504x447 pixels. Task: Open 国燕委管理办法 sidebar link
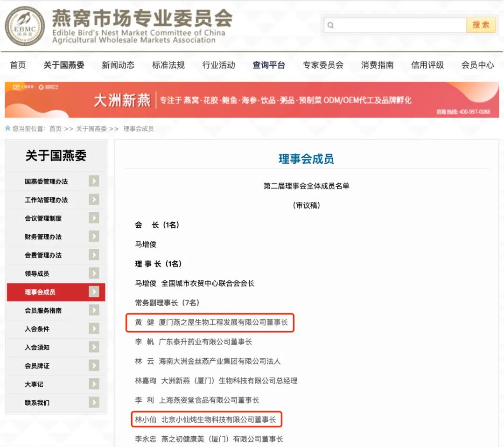46,181
